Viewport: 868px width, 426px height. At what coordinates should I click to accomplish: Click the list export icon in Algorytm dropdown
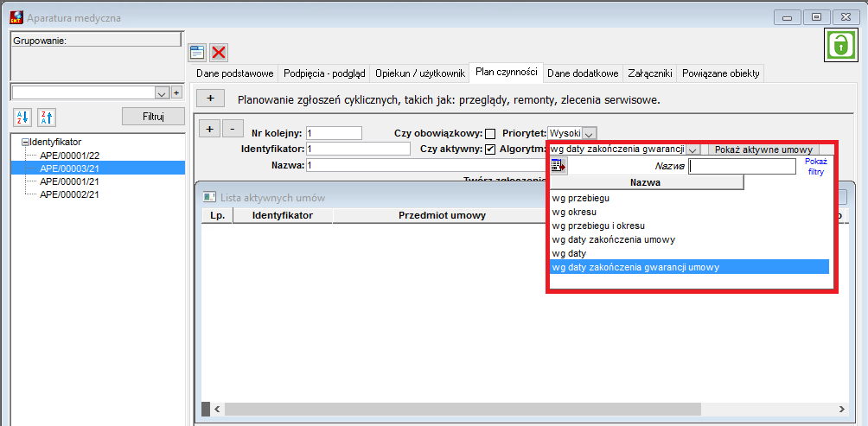tap(558, 165)
